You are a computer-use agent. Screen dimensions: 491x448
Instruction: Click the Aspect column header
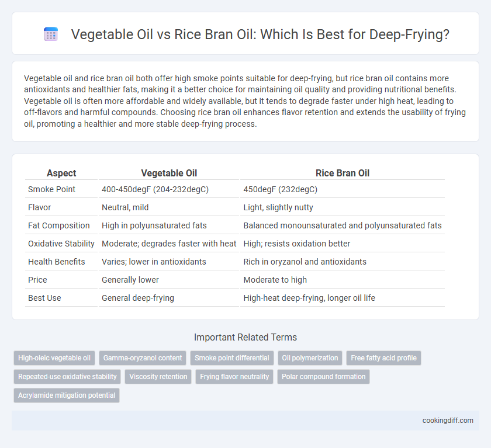click(61, 173)
